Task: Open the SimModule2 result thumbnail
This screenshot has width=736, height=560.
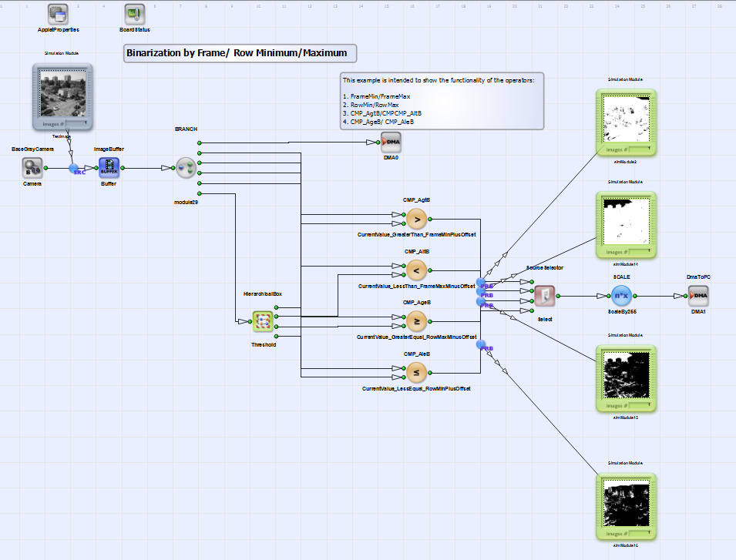Action: pos(626,123)
